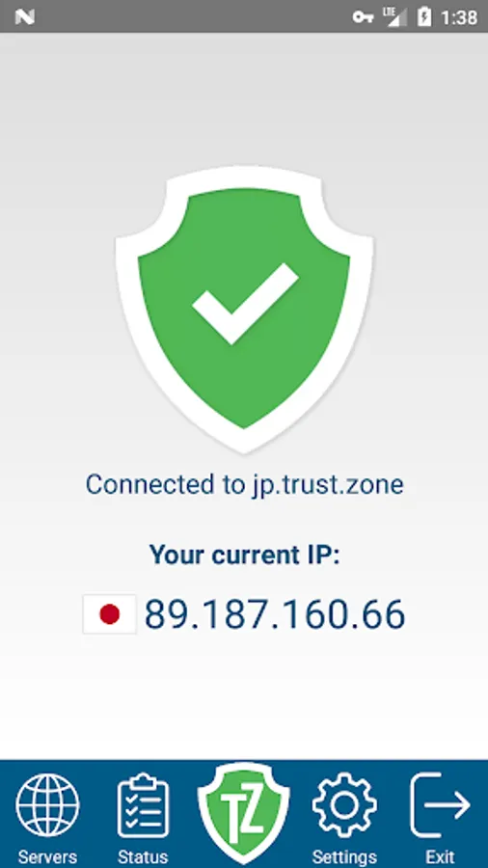
Task: Tap the Japan flag icon
Action: (x=110, y=614)
